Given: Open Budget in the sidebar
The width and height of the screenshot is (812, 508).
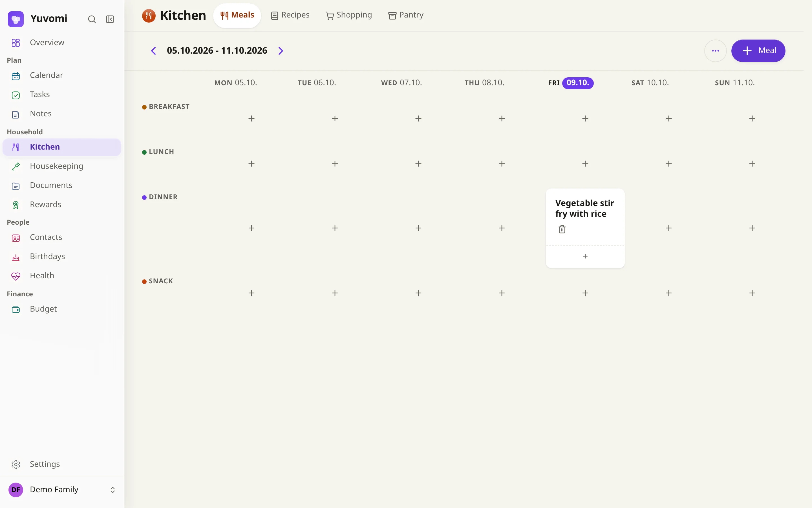Looking at the screenshot, I should 62,309.
